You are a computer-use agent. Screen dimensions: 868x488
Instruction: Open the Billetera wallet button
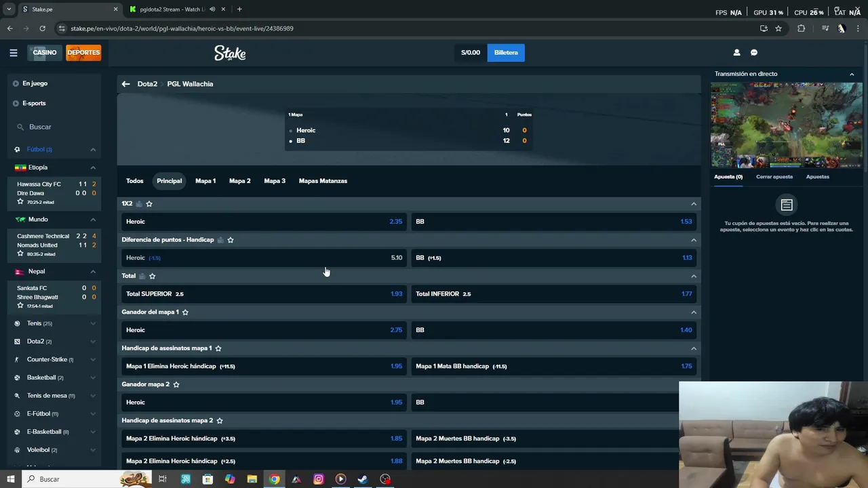(x=506, y=52)
